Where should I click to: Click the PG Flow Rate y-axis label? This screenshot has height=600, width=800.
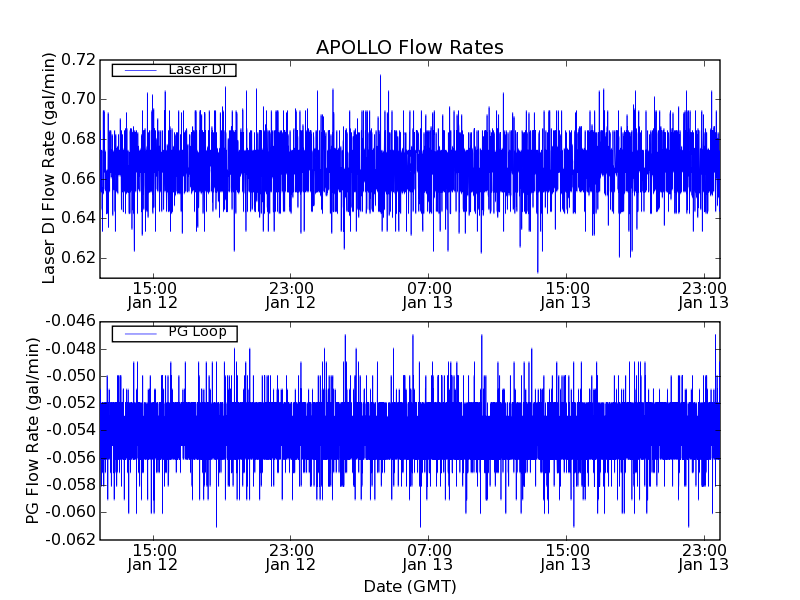tap(32, 431)
